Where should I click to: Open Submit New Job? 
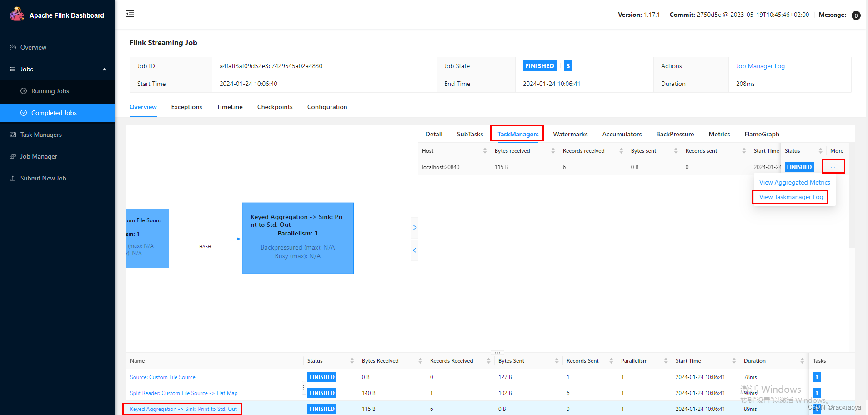43,178
